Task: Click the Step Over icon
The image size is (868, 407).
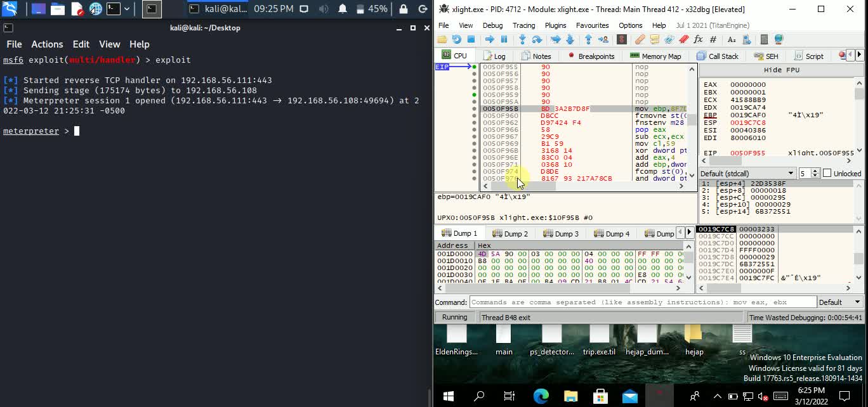Action: pos(537,39)
